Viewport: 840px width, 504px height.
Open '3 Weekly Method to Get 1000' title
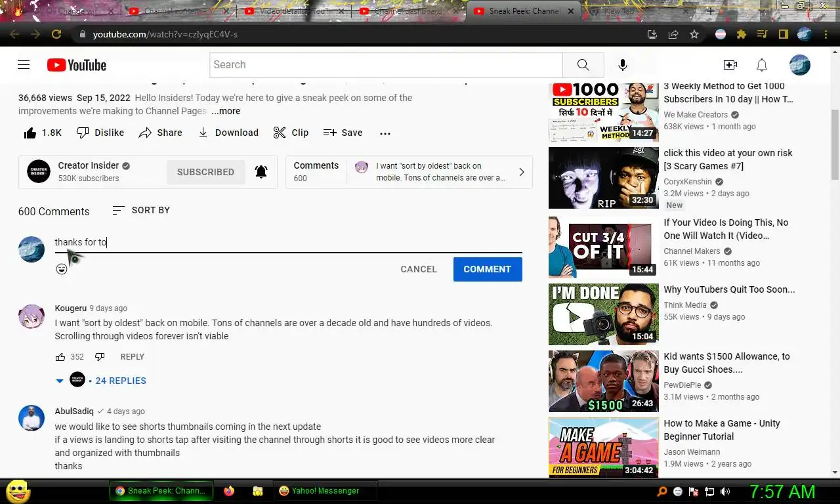(728, 93)
